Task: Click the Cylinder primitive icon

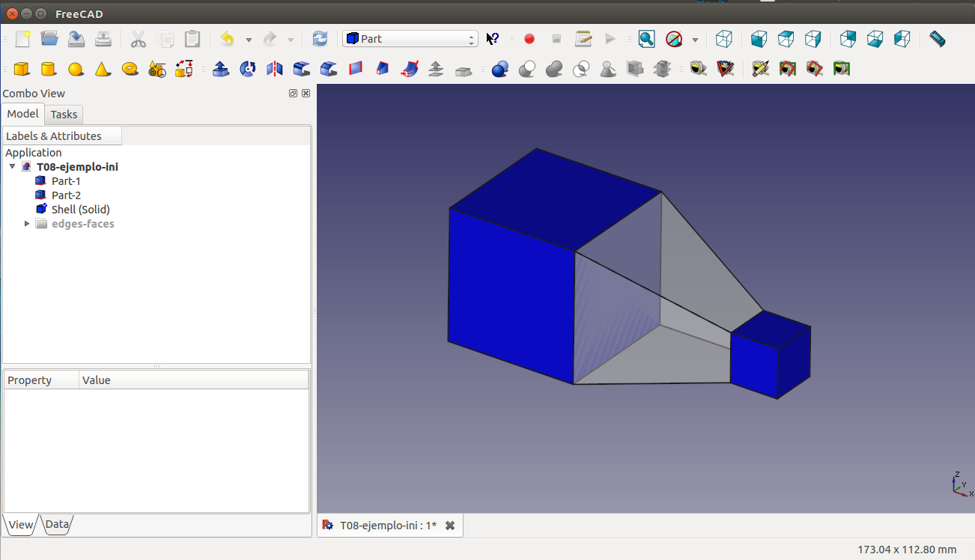Action: point(49,70)
